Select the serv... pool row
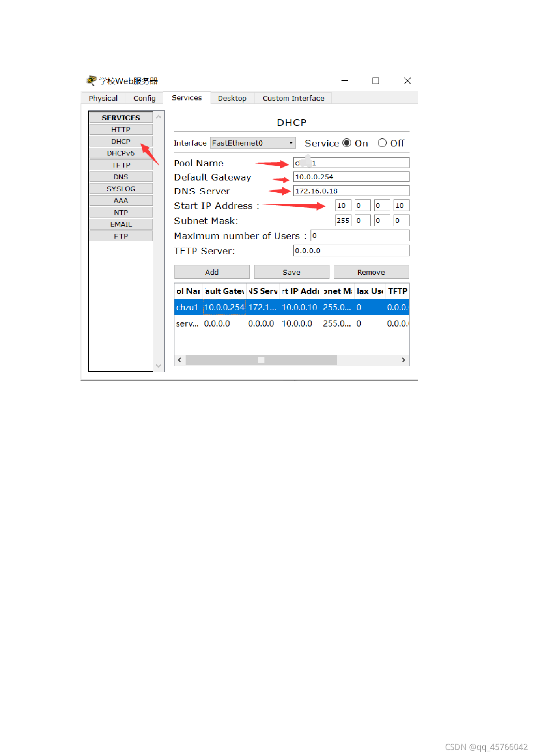Viewport: 534px width, 756px height. (x=292, y=324)
